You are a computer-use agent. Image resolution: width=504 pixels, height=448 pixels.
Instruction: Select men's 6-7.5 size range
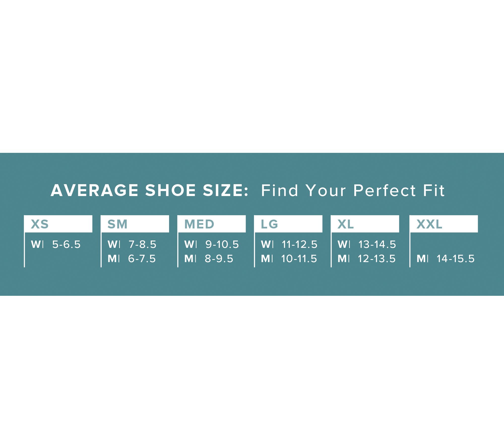[142, 259]
